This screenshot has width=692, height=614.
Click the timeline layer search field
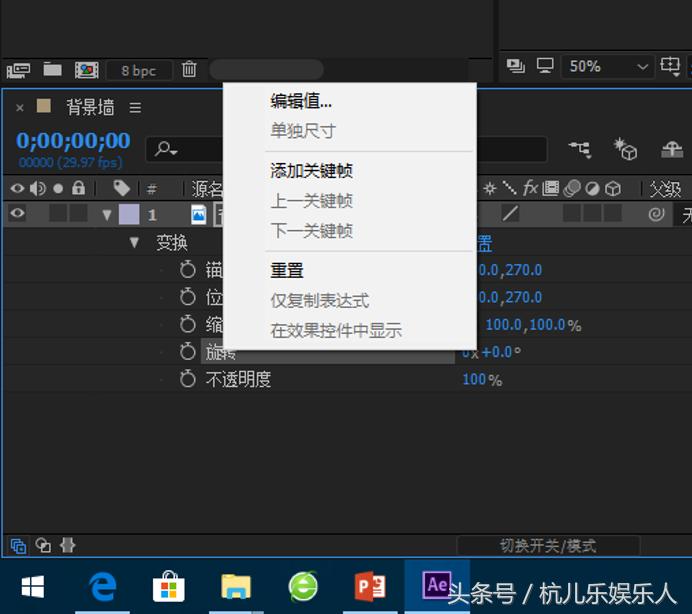185,150
